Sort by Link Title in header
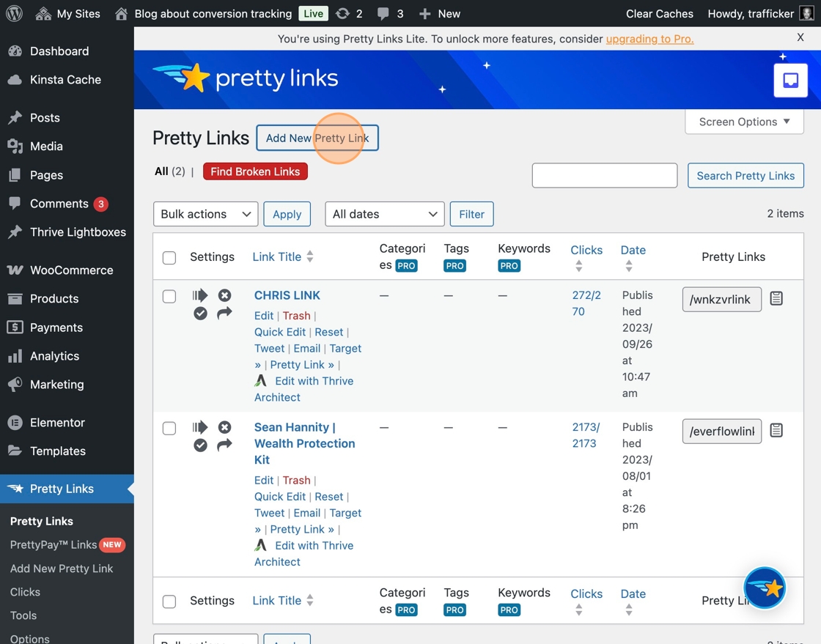Image resolution: width=821 pixels, height=644 pixels. click(x=283, y=256)
